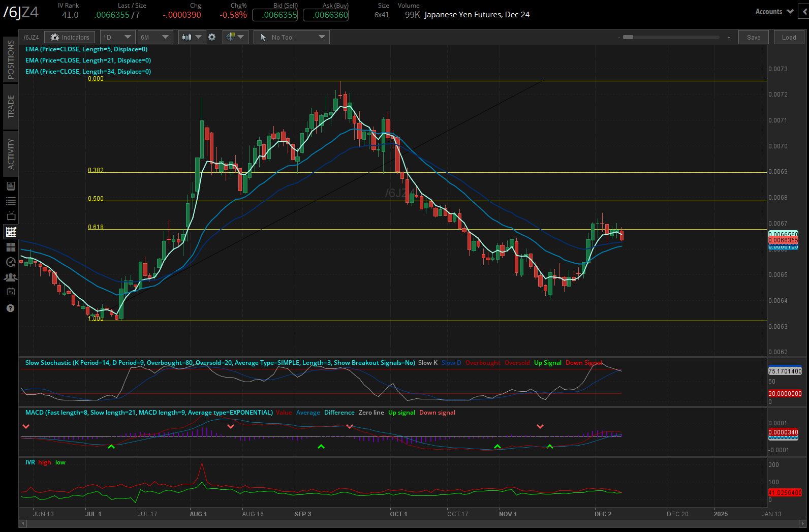Viewport: 809px width, 532px height.
Task: Expand the 6M time range dropdown
Action: coord(155,37)
